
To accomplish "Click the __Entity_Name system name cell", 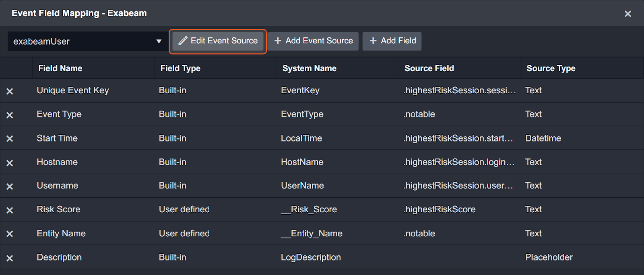I will 312,234.
